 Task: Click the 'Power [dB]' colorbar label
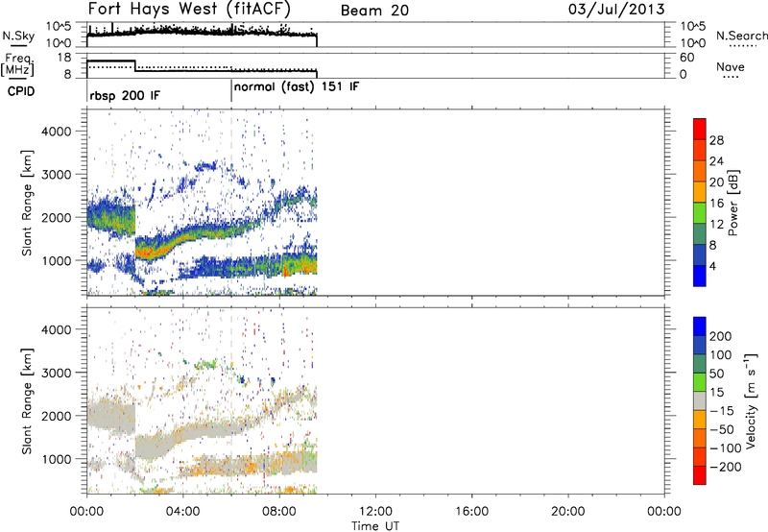coord(732,203)
